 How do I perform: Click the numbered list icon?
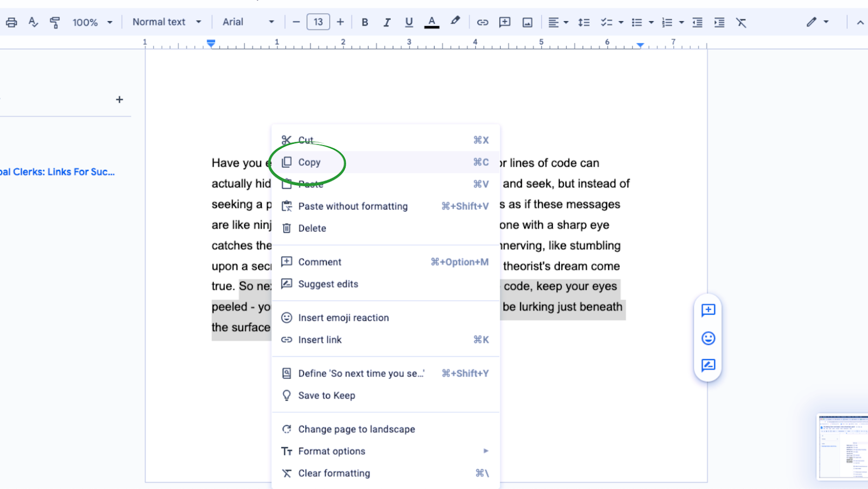667,22
